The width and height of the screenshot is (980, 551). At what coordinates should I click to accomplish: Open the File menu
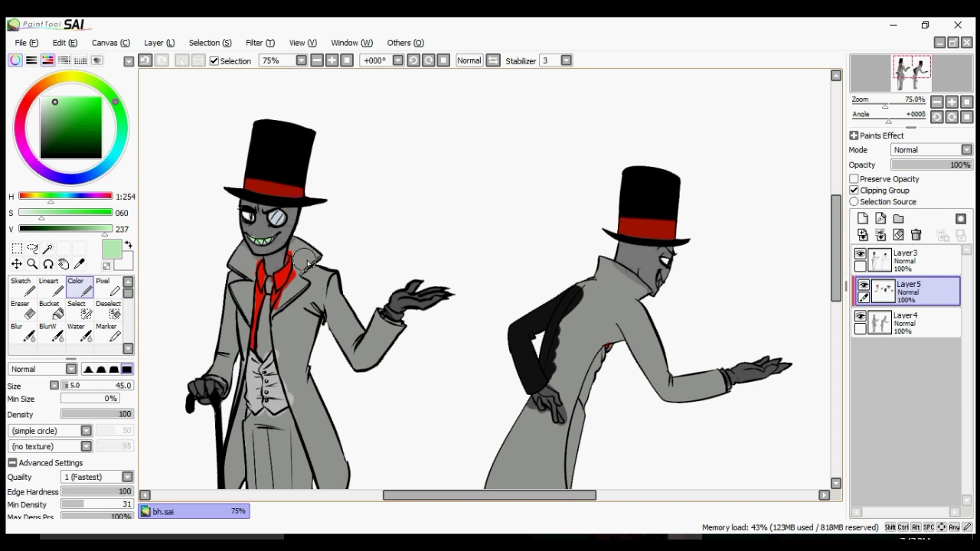pos(26,43)
